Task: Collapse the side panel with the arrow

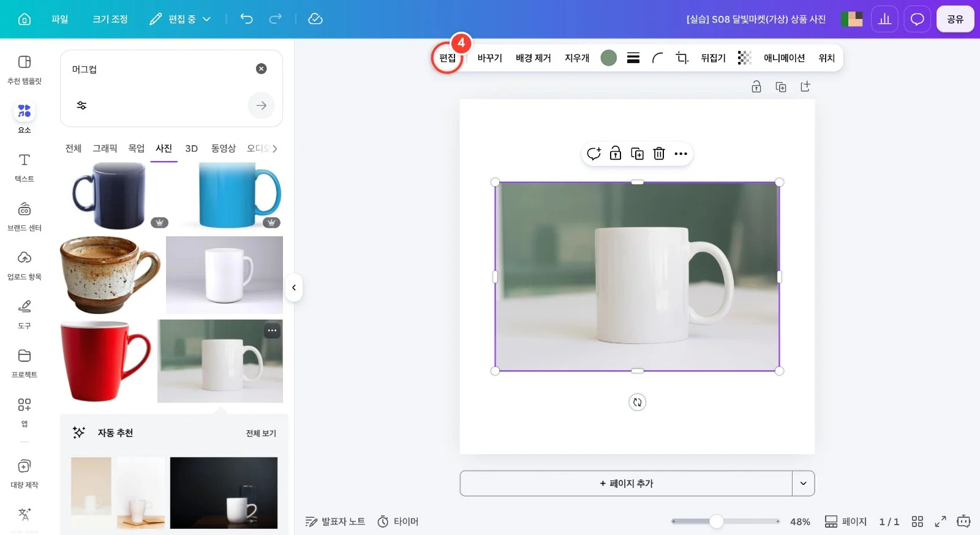Action: (294, 288)
